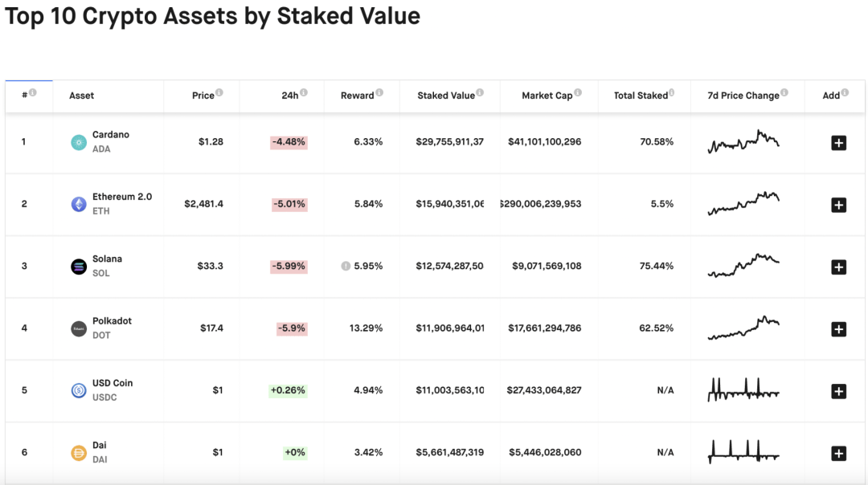
Task: Add Polkadot using the plus button
Action: (838, 329)
